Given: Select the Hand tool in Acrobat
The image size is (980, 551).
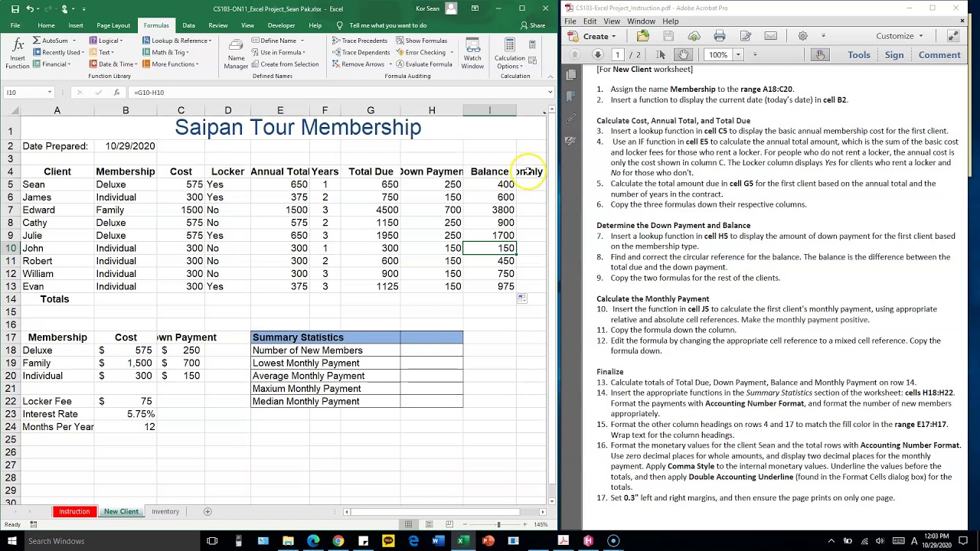Looking at the screenshot, I should (x=683, y=55).
